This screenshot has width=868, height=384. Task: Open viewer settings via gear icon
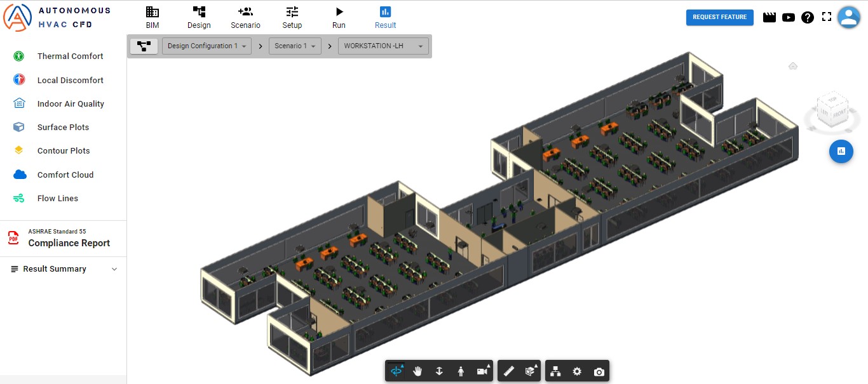(577, 371)
